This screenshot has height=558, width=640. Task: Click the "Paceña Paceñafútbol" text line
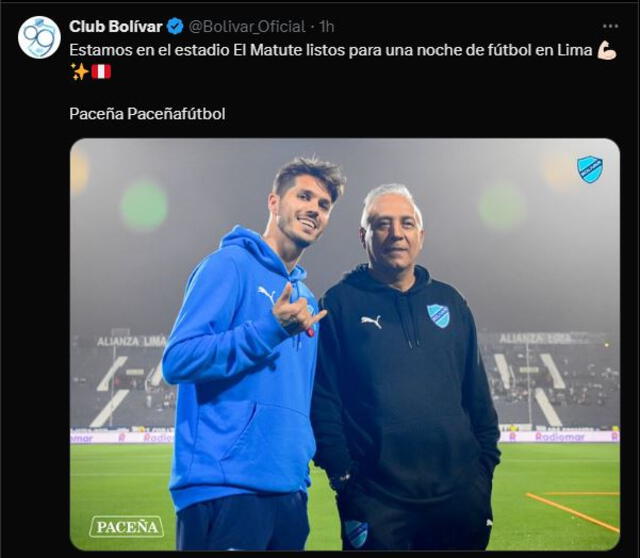coord(147,114)
